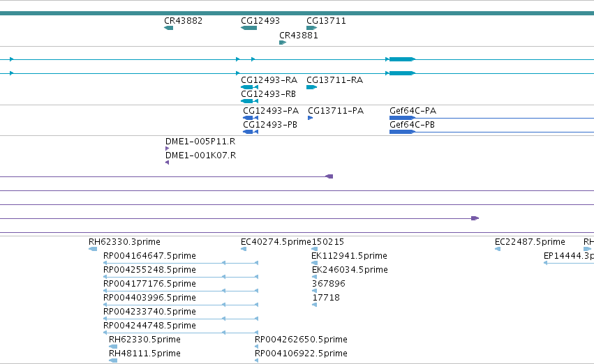Click the DME1-001K07.R feature label
Viewport: 594px width, 364px height.
tap(201, 155)
